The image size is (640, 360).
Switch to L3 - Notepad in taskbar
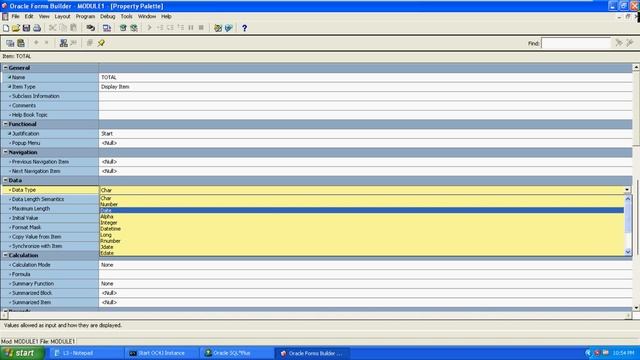(x=87, y=353)
